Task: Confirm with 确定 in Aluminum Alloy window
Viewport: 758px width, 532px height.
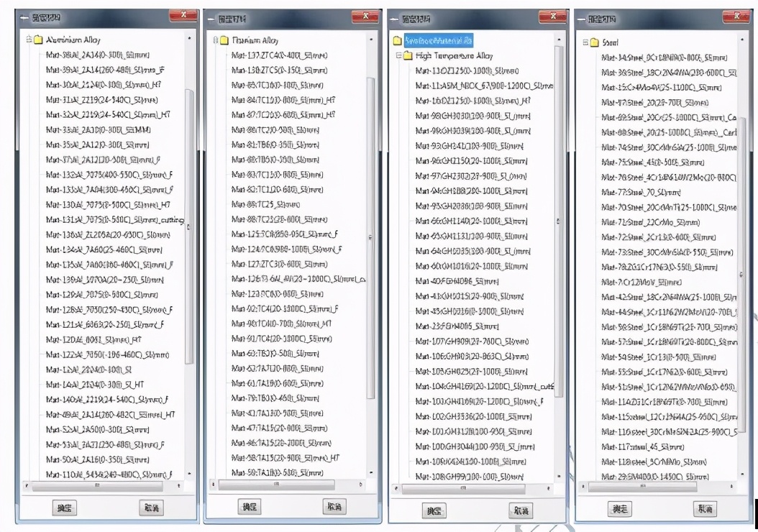Action: coord(64,508)
